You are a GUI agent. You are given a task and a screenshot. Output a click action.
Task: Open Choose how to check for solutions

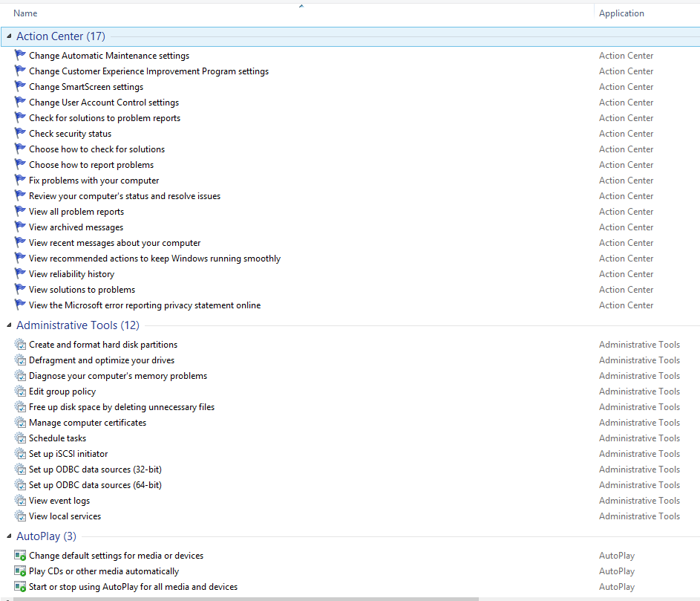(97, 149)
